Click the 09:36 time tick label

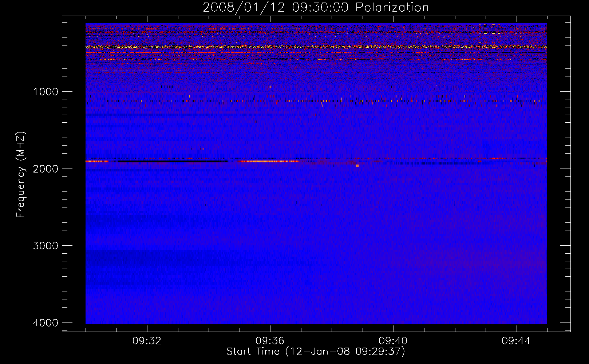coord(270,341)
